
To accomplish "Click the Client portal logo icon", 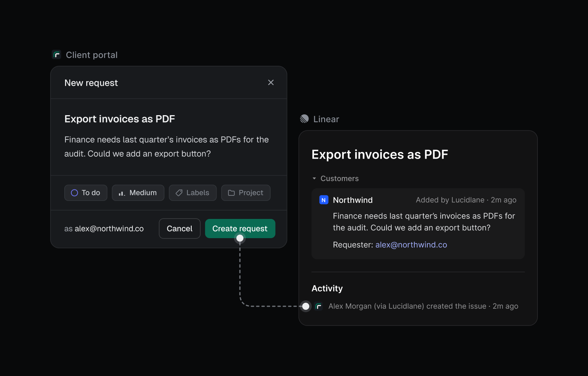I will 56,55.
